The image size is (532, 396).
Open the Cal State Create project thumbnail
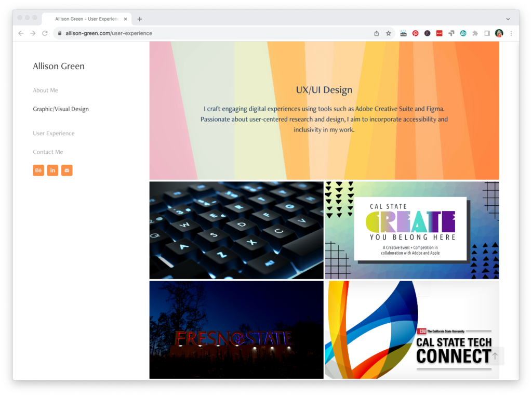pyautogui.click(x=412, y=230)
